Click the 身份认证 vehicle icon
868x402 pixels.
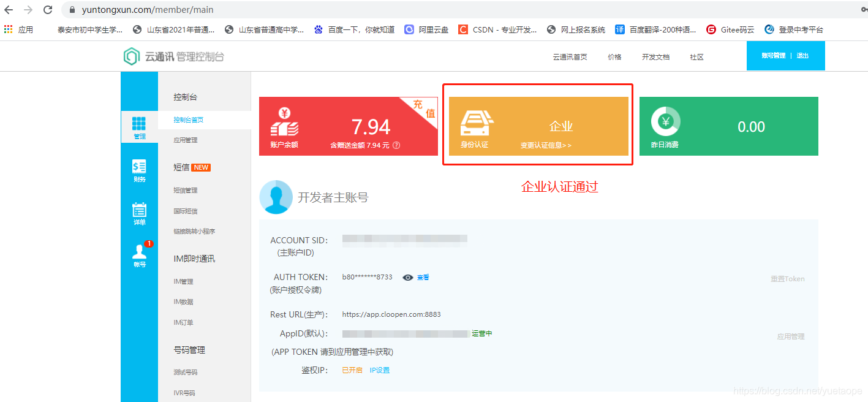coord(478,123)
